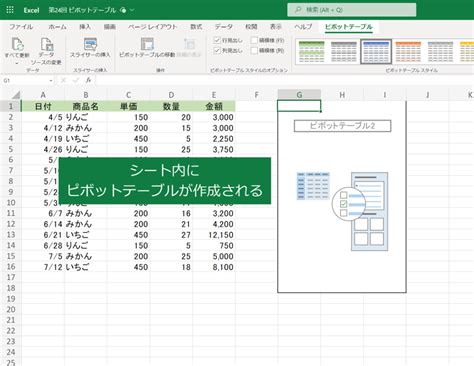Select row header 1
This screenshot has height=366, width=474.
tap(11, 106)
